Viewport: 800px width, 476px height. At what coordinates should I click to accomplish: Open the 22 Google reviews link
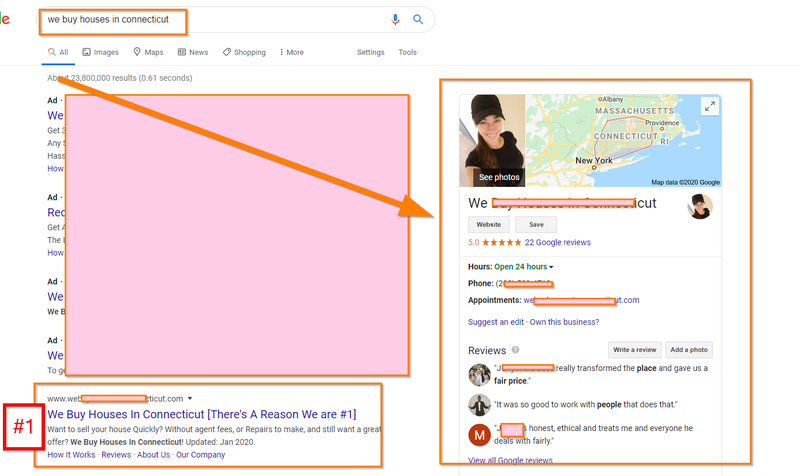point(558,242)
